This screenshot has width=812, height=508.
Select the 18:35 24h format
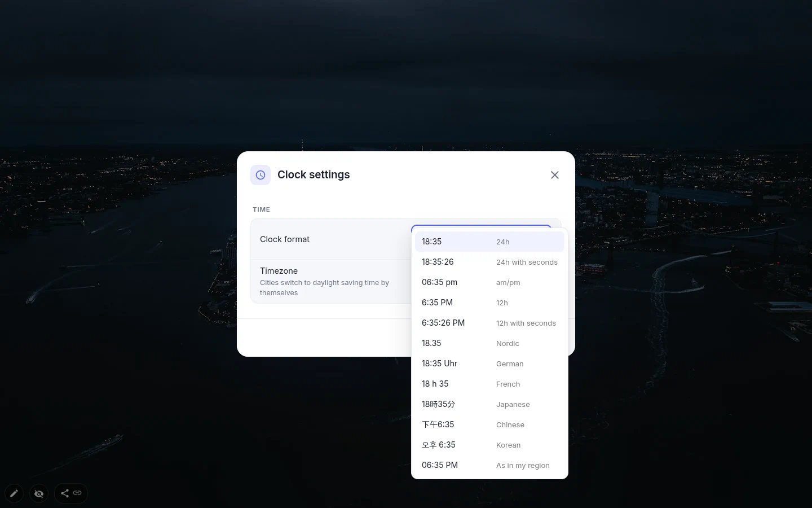coord(489,242)
